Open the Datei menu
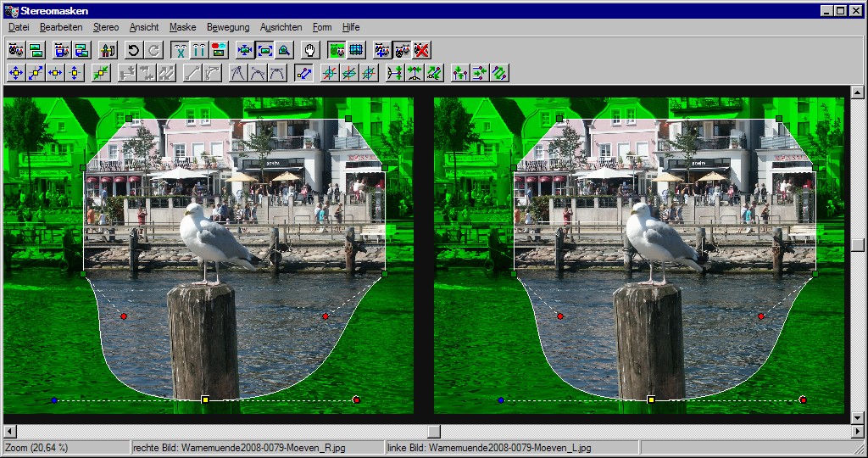 (x=19, y=27)
